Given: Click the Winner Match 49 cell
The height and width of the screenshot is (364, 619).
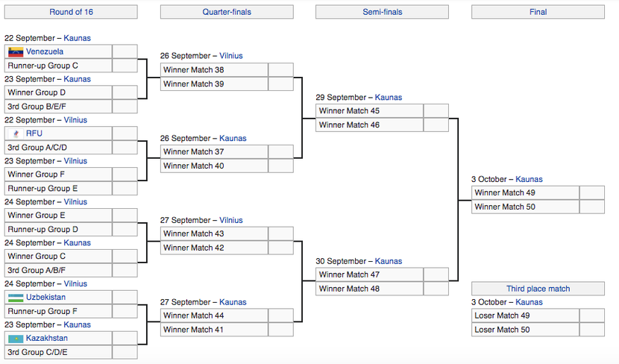Looking at the screenshot, I should click(525, 192).
